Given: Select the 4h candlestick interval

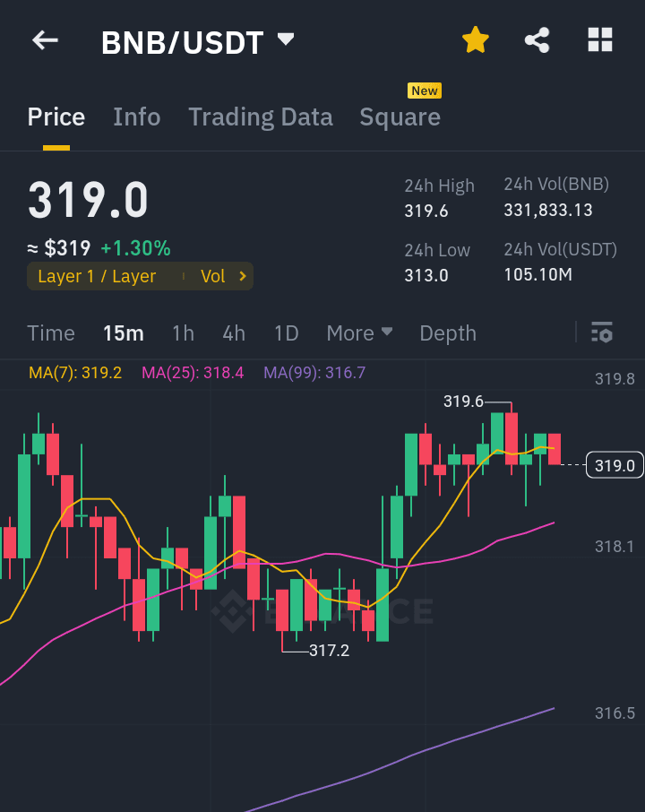Looking at the screenshot, I should 234,333.
